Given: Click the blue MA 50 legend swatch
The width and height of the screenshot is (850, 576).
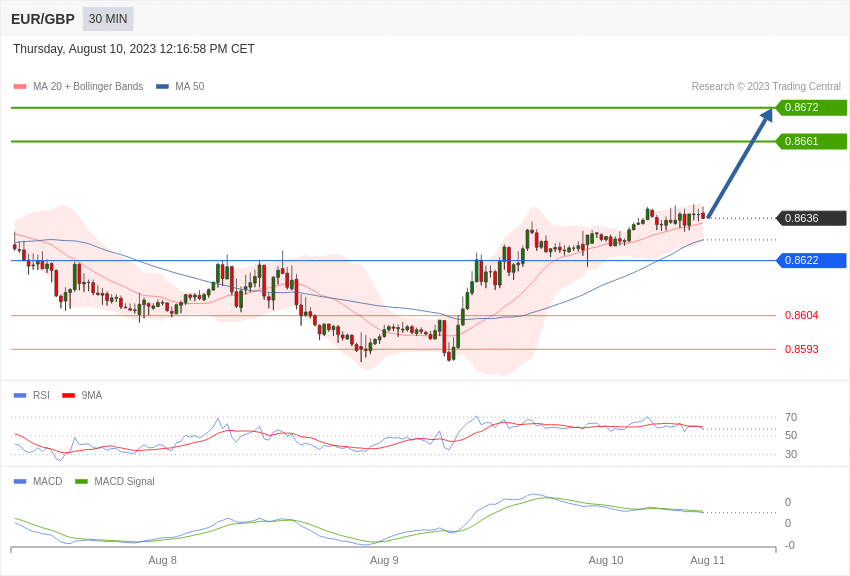Looking at the screenshot, I should click(162, 87).
